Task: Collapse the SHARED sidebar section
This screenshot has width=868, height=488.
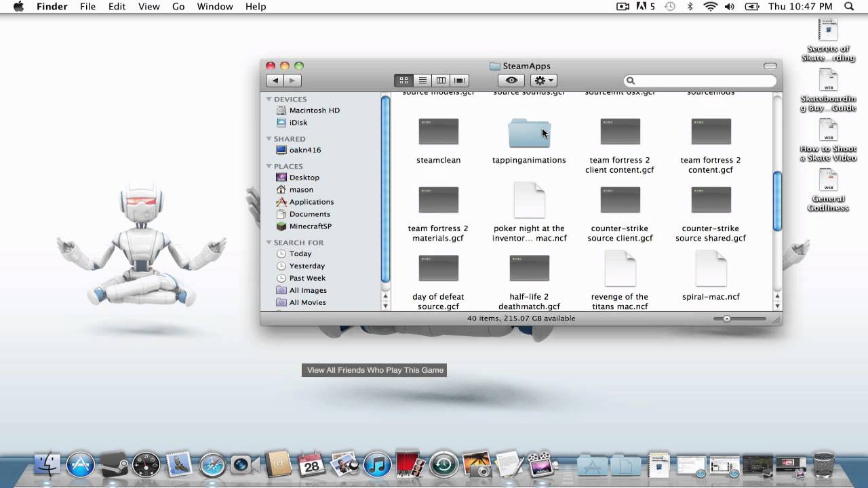Action: (269, 139)
